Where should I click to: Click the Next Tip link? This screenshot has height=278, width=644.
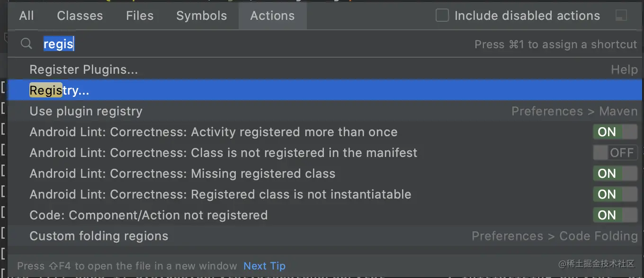(x=264, y=266)
